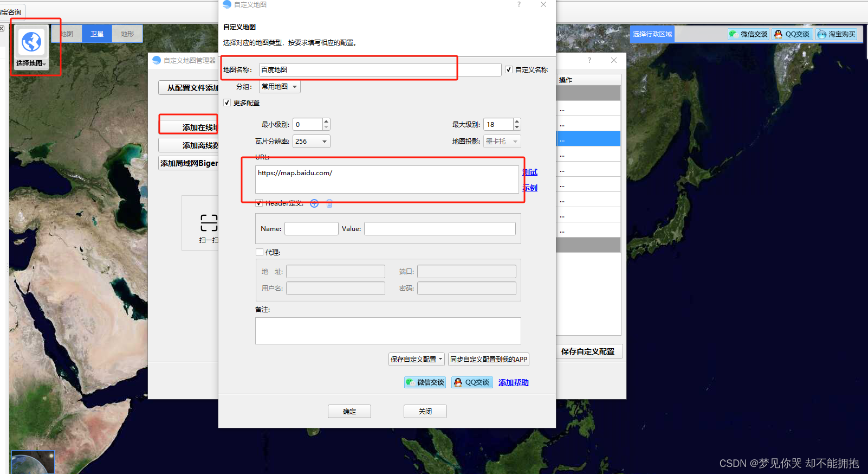
Task: Click the Header Name input field
Action: (x=312, y=228)
